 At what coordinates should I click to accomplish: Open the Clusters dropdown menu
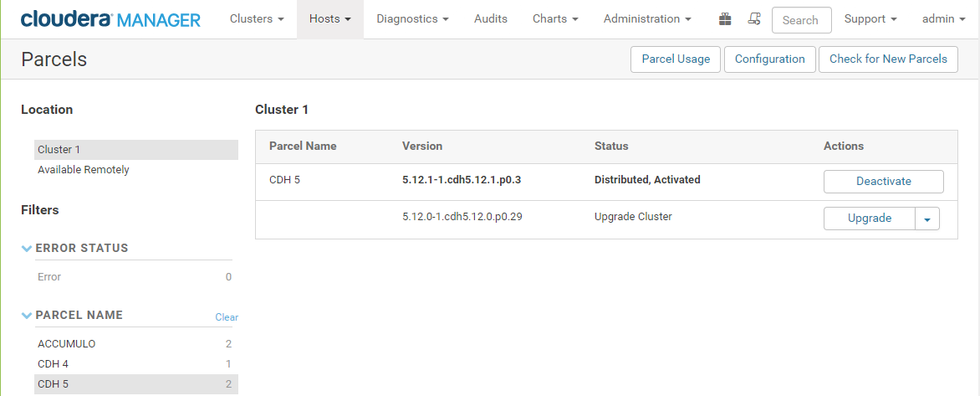[x=257, y=19]
